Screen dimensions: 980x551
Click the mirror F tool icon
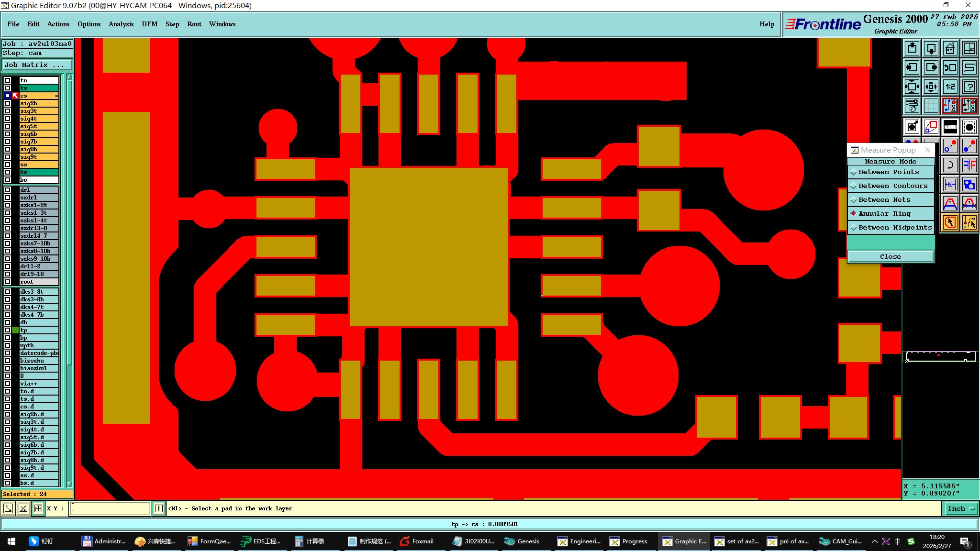[x=969, y=165]
